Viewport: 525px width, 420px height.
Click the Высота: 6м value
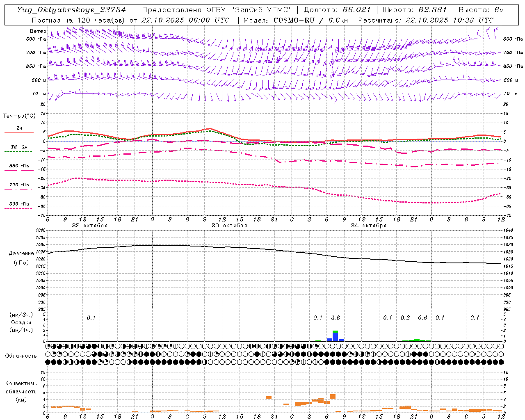coord(481,10)
